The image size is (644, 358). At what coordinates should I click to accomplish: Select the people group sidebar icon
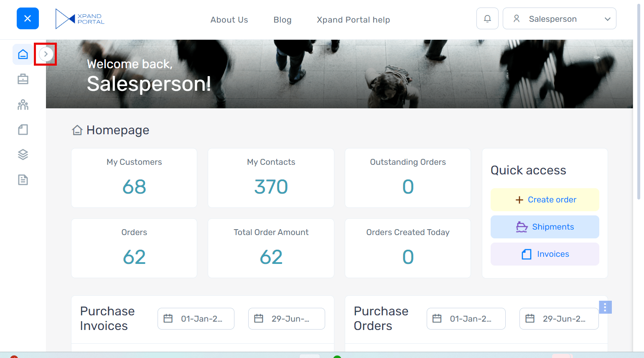pyautogui.click(x=23, y=105)
